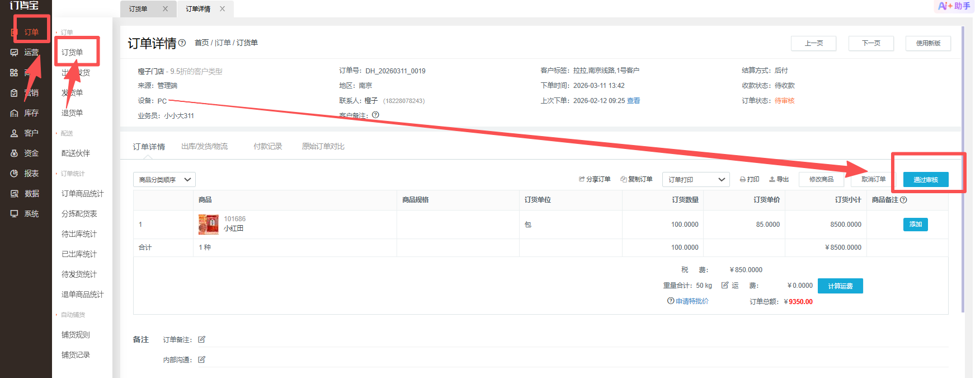This screenshot has width=980, height=378.
Task: Click 使用新版 button
Action: [928, 43]
